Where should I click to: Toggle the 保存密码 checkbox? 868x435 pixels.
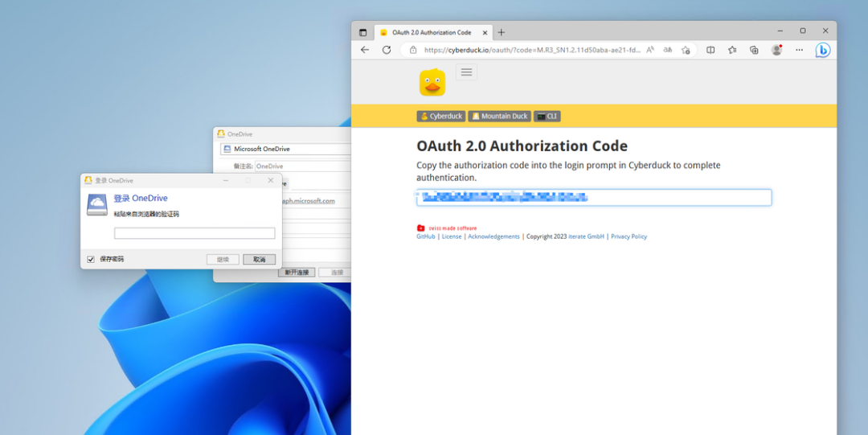91,260
